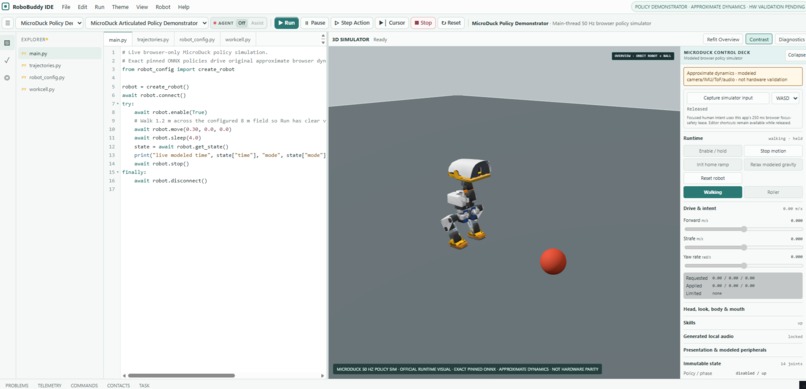Collapse the try block at line 7

click(x=118, y=104)
